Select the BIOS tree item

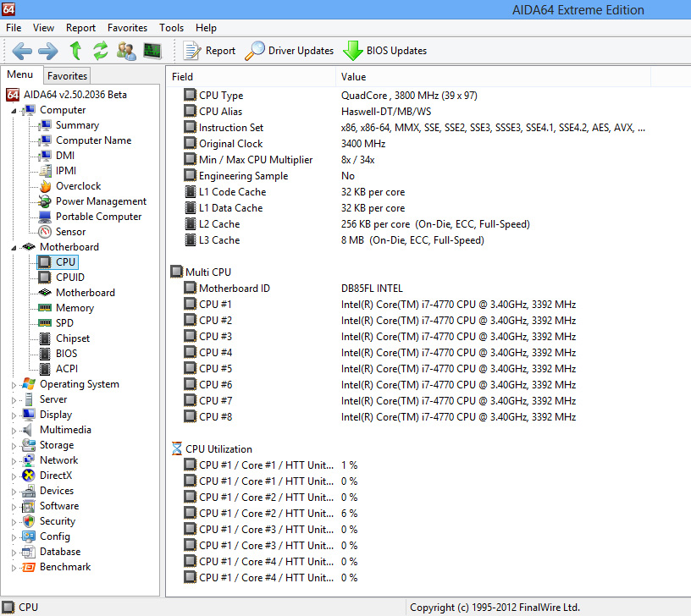[67, 354]
